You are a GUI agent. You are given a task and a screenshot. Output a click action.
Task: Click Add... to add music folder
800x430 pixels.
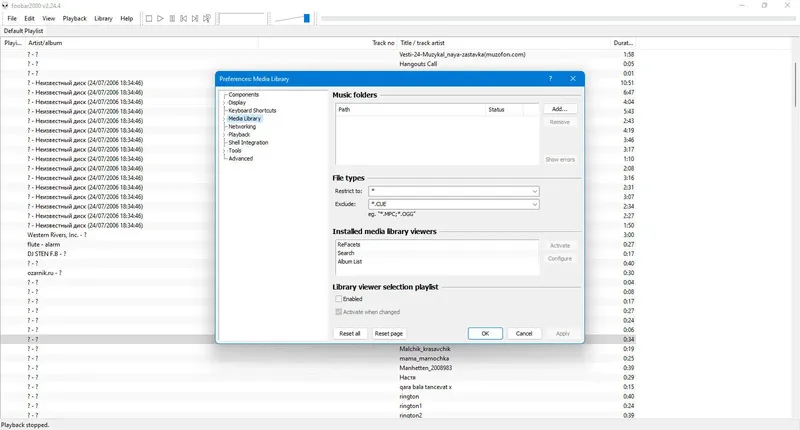(x=560, y=109)
